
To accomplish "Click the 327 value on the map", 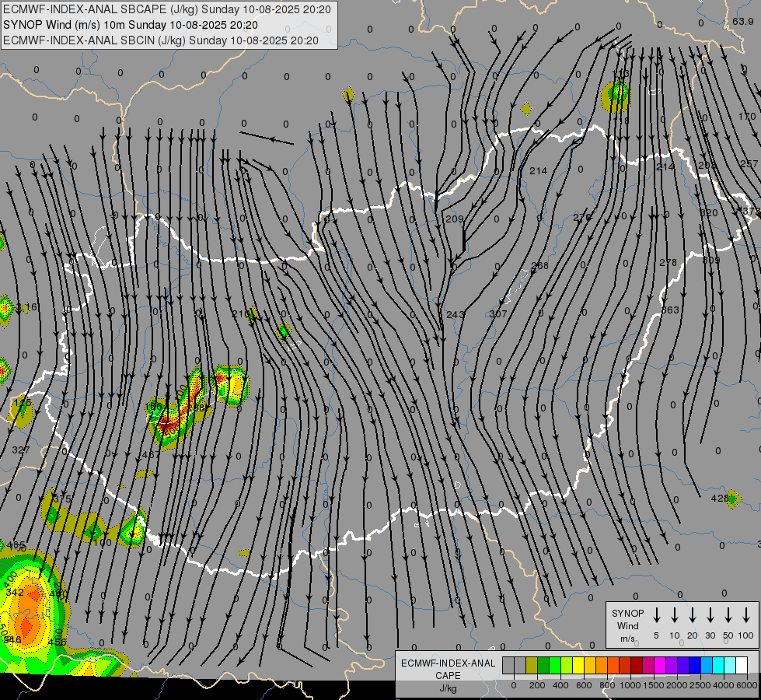I will [21, 450].
